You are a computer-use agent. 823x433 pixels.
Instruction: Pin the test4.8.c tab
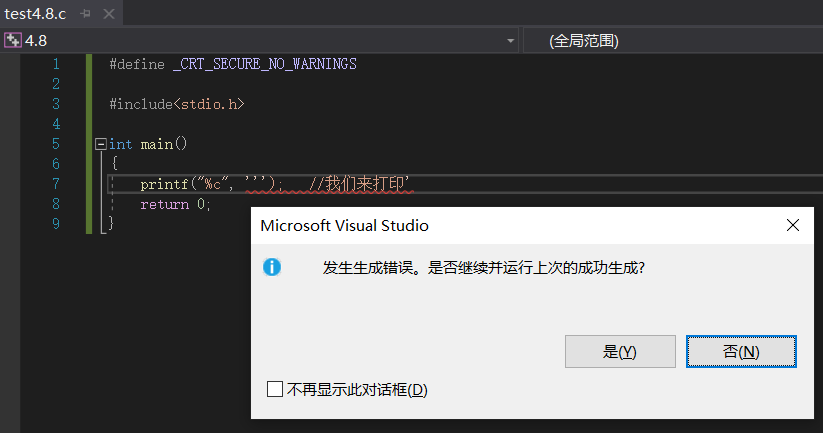(85, 14)
